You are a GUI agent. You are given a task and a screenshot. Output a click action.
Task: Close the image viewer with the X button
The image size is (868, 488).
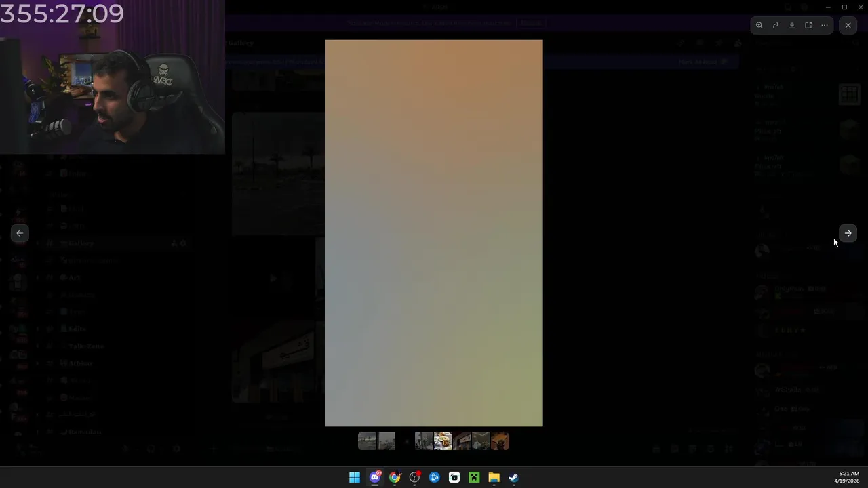(x=848, y=25)
